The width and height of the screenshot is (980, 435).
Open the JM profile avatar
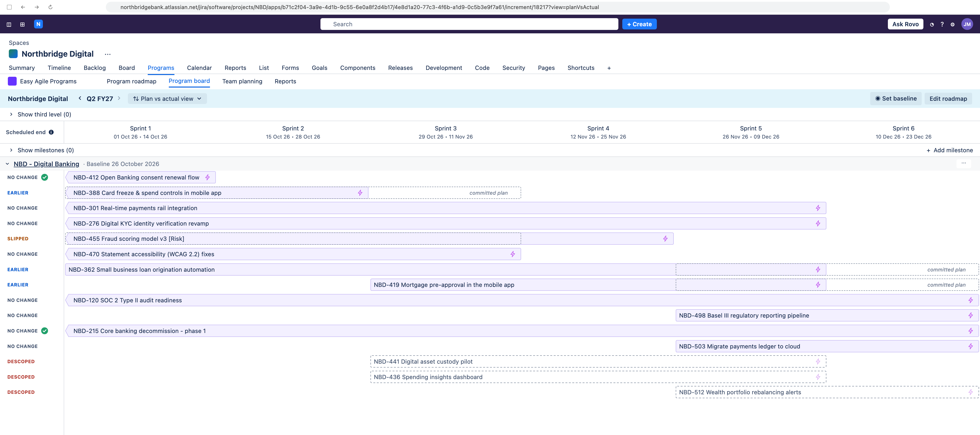[x=967, y=24]
